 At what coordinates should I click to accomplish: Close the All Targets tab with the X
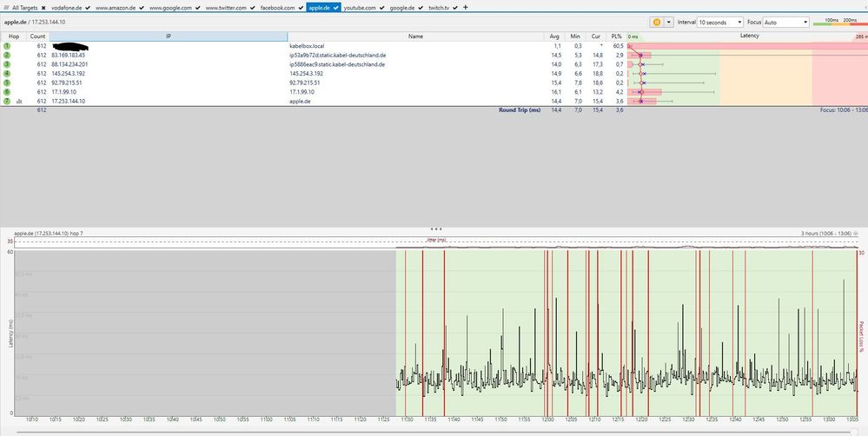coord(43,7)
